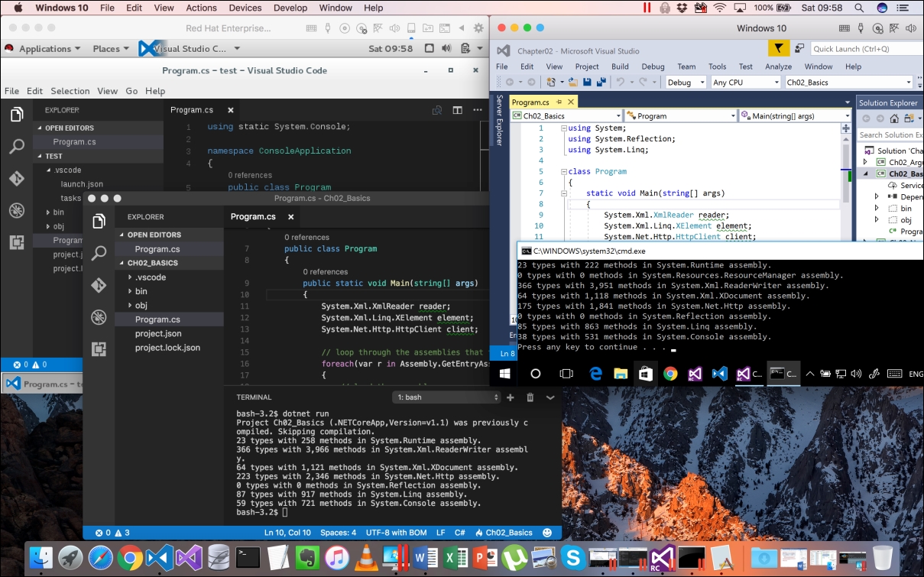Open Search view in Ch02_Basics VS Code window
Screen dimensions: 924x577
click(x=99, y=253)
